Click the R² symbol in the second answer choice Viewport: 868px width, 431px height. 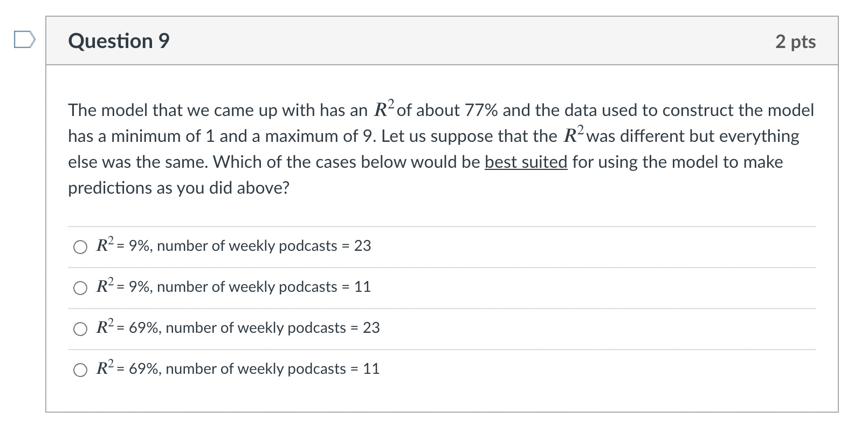coord(105,285)
